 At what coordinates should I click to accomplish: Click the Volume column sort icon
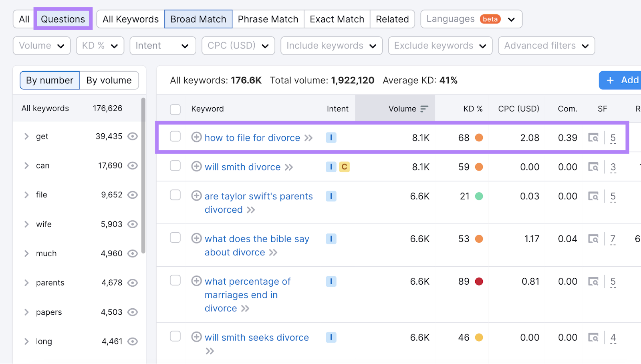424,108
